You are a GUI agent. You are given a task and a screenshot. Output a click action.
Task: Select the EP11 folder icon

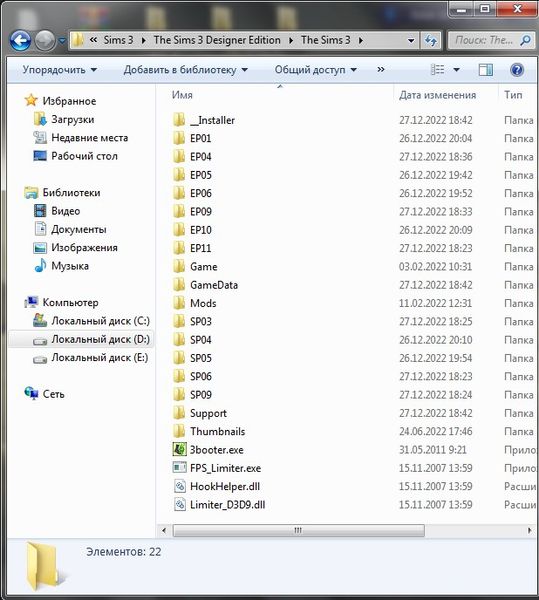[179, 248]
